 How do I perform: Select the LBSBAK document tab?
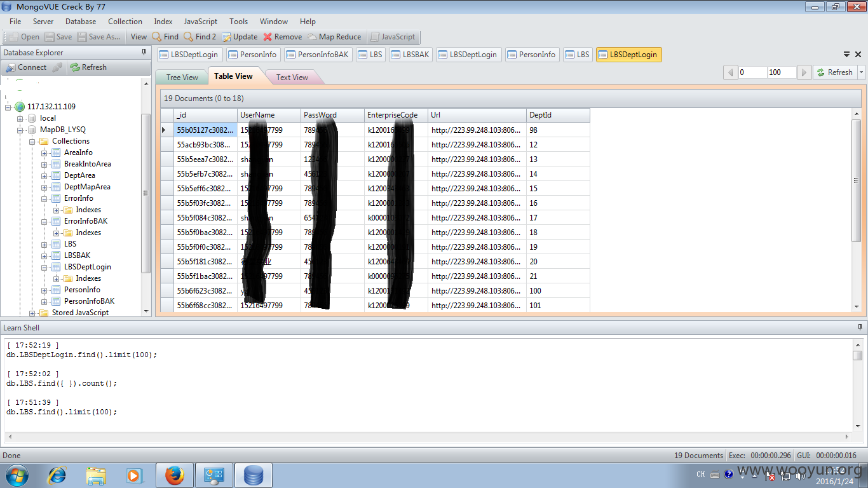click(x=410, y=55)
